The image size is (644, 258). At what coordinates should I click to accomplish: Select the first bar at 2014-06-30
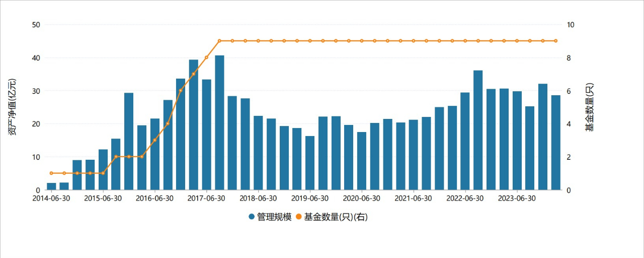(x=51, y=186)
